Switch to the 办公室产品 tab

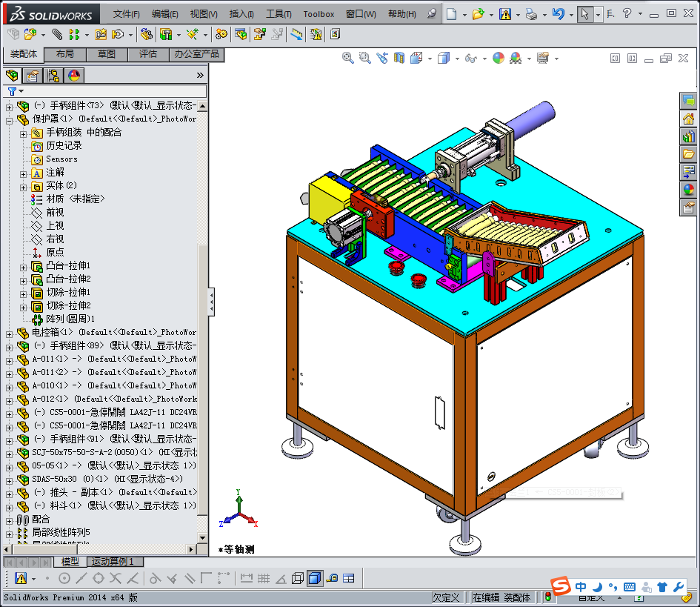[x=196, y=54]
